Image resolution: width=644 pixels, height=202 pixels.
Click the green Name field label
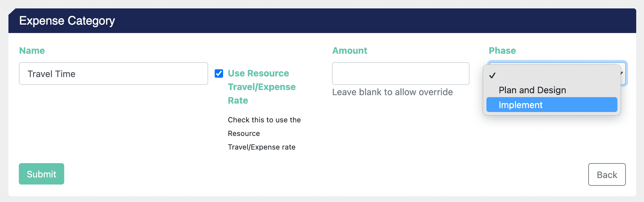[x=32, y=50]
